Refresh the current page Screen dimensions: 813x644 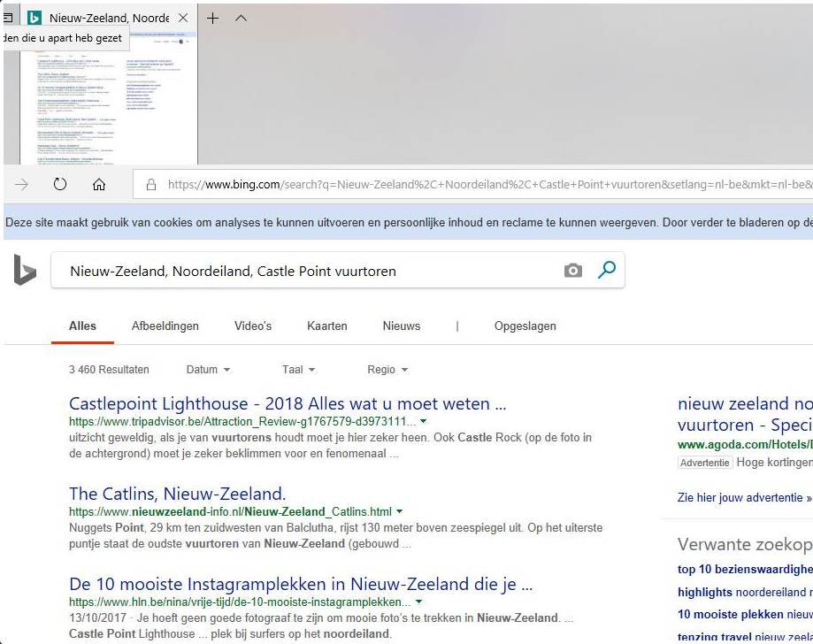[x=60, y=185]
